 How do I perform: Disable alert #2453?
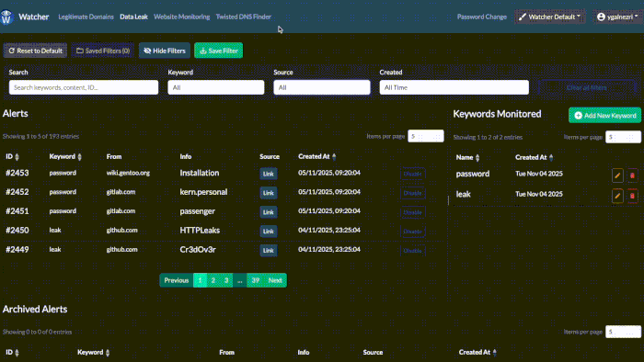pos(412,174)
